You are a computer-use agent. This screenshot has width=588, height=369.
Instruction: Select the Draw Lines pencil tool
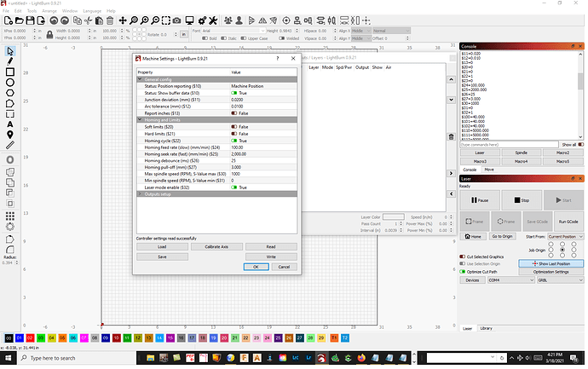(10, 61)
